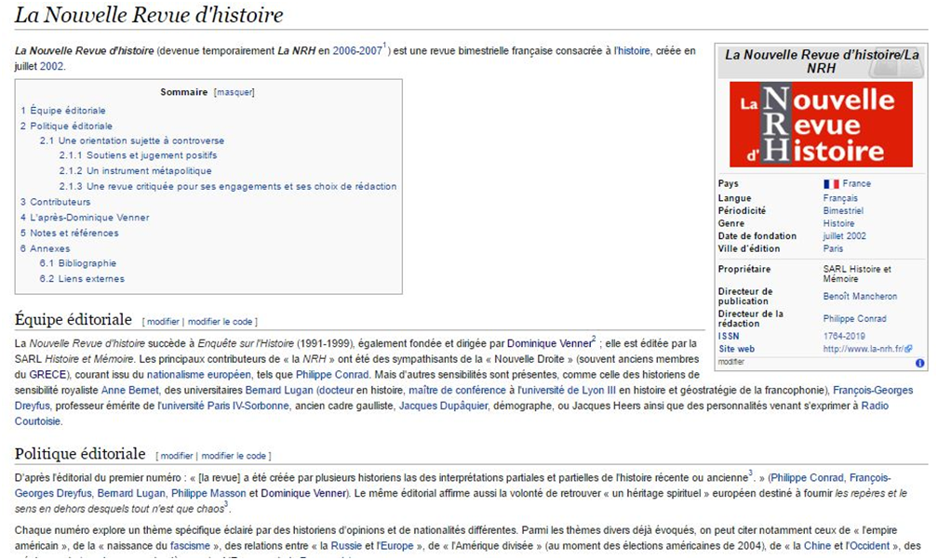Jump to section 1 Équipe éditoriale

point(63,111)
